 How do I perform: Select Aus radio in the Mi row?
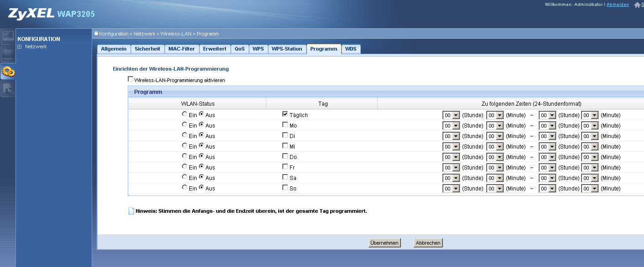pos(201,146)
